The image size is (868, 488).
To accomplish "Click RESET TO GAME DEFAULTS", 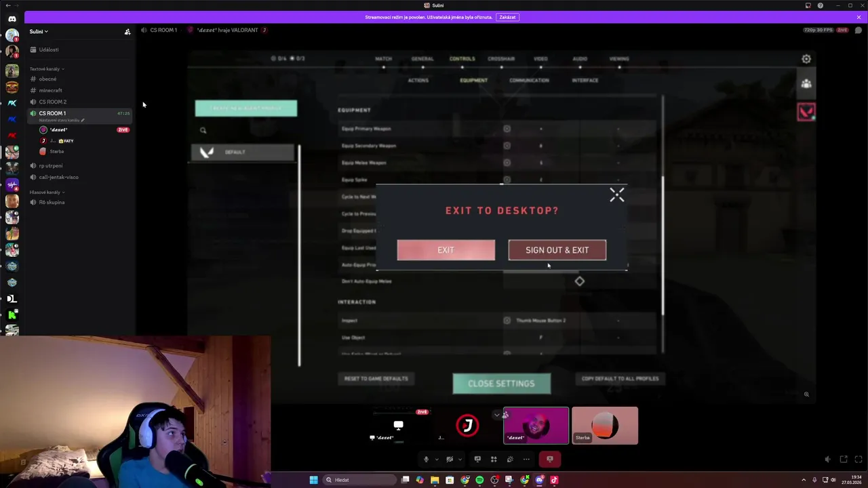I will pos(376,379).
